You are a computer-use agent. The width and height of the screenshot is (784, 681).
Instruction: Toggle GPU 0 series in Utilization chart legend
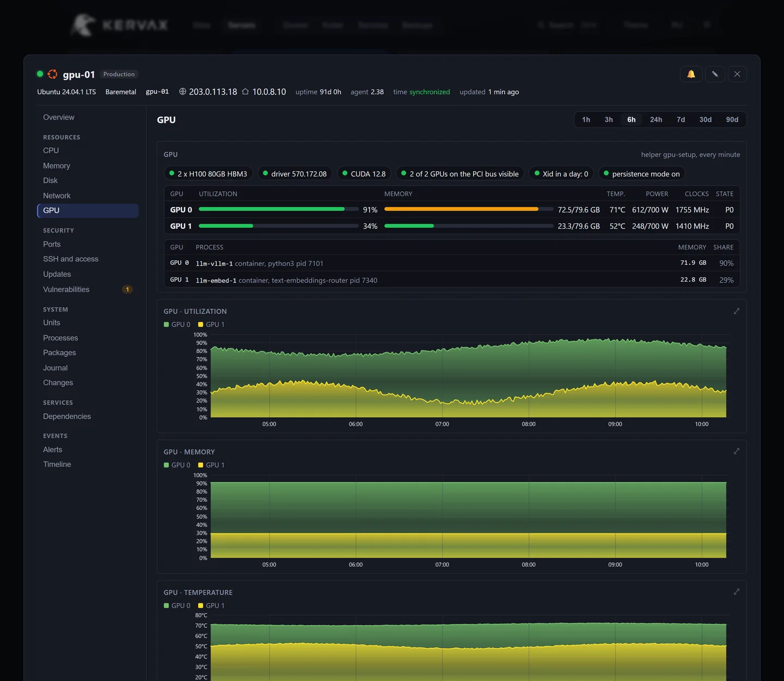pos(177,324)
